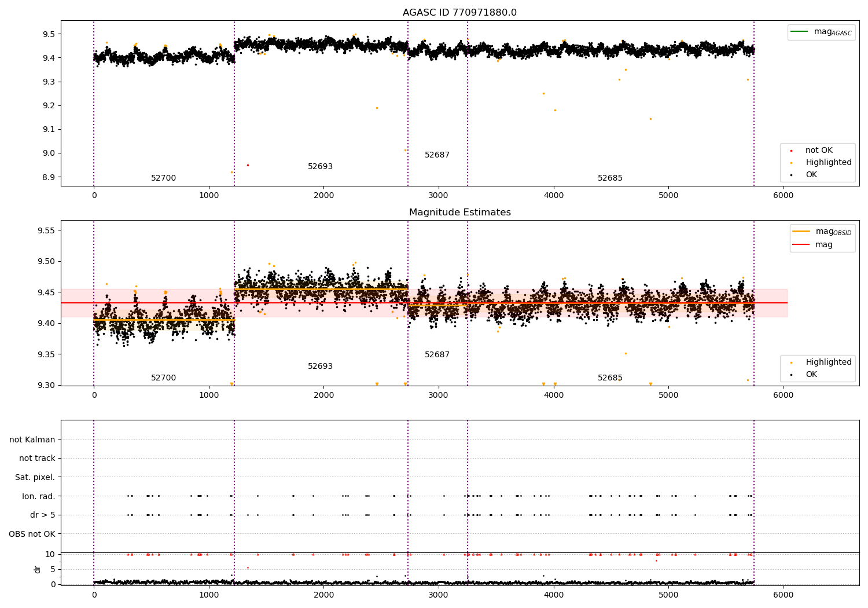The image size is (868, 608).
Task: Click the orange mag OBSID legend line
Action: (801, 232)
